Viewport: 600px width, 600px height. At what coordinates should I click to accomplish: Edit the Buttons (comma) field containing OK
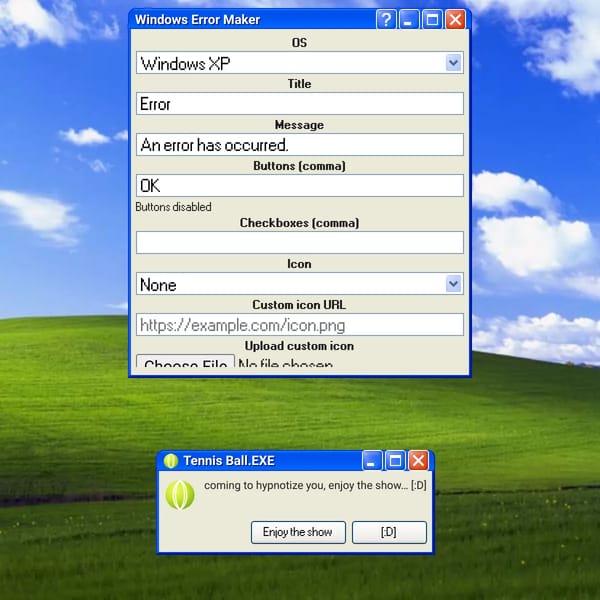click(x=300, y=186)
